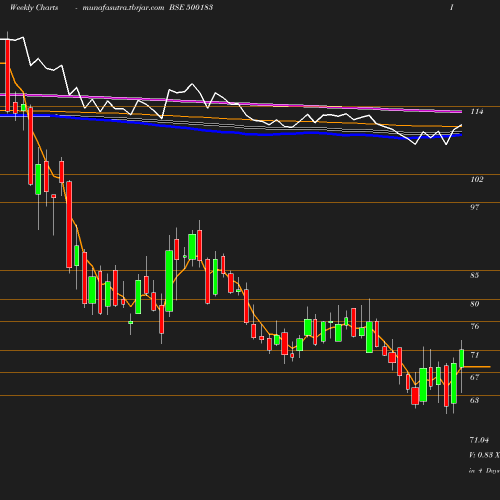The height and width of the screenshot is (500, 500).
Task: Click the 71.04 last price value
Action: (x=479, y=440)
